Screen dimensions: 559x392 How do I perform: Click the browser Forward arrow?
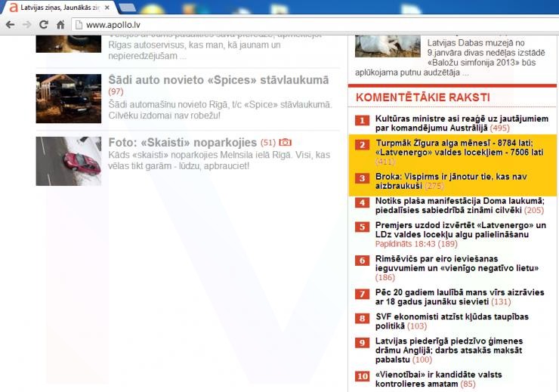[x=27, y=24]
